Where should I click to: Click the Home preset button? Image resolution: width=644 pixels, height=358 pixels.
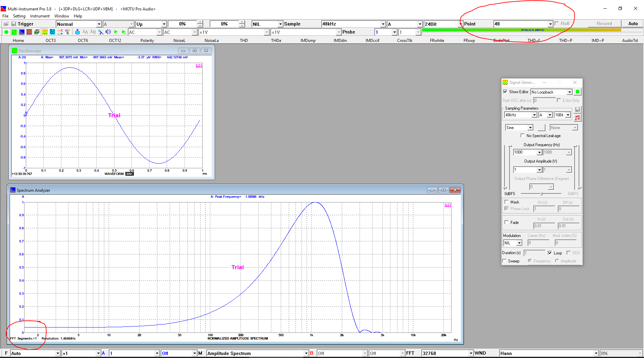(18, 41)
